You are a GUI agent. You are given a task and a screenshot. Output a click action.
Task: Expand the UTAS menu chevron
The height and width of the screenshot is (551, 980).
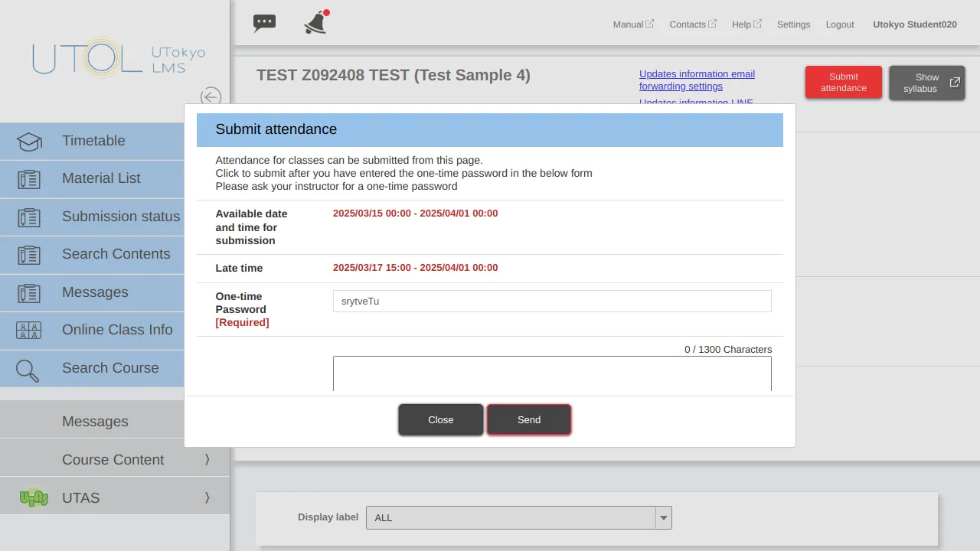207,497
